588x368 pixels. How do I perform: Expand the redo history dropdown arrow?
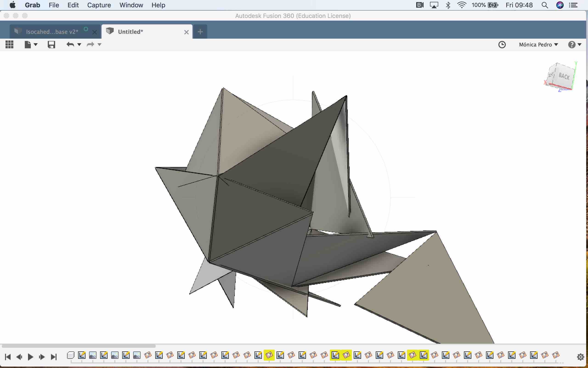(x=99, y=45)
